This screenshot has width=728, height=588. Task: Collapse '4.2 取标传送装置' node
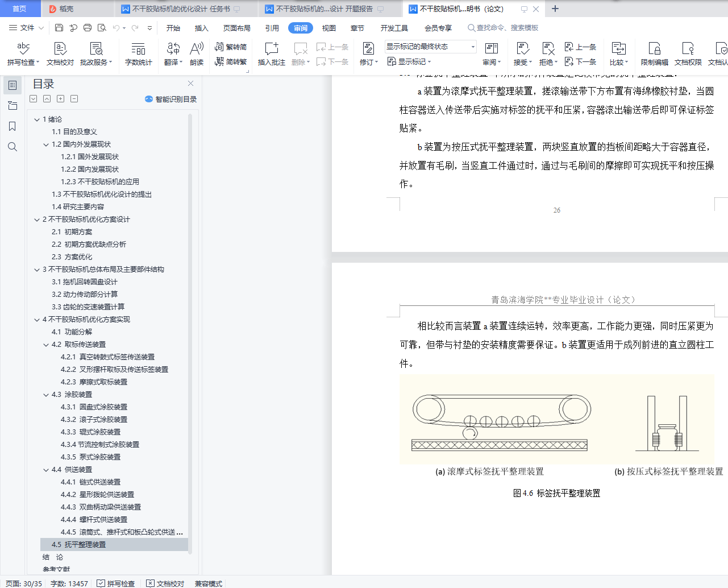[x=46, y=345]
